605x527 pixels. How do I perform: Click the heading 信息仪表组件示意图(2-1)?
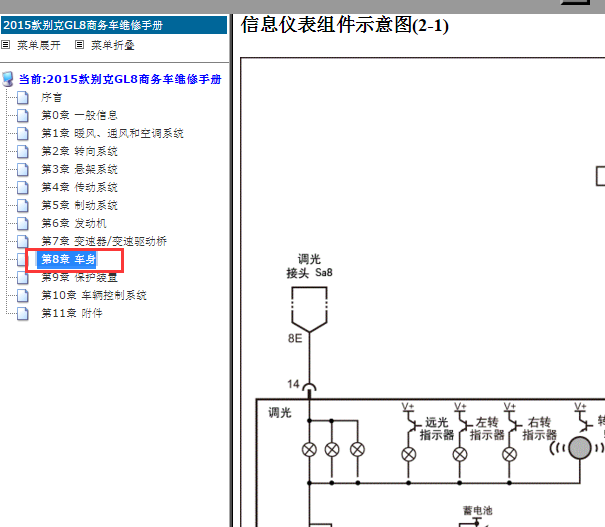click(345, 25)
